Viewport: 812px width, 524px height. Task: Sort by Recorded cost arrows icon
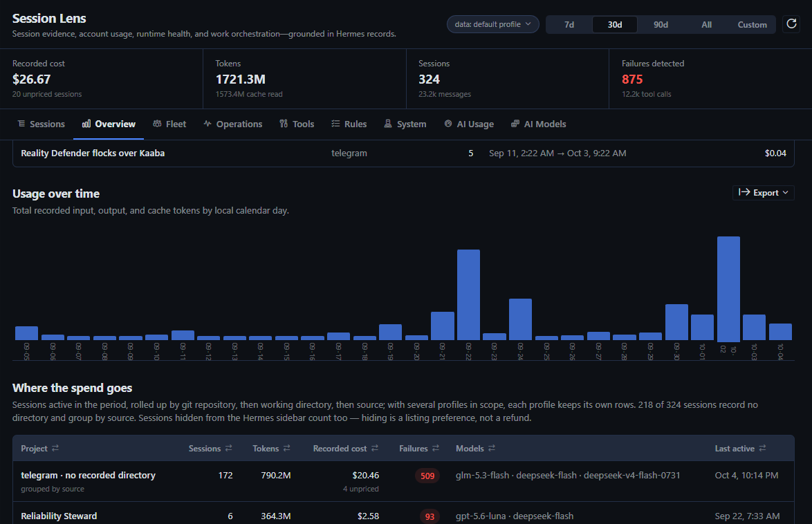pos(374,449)
